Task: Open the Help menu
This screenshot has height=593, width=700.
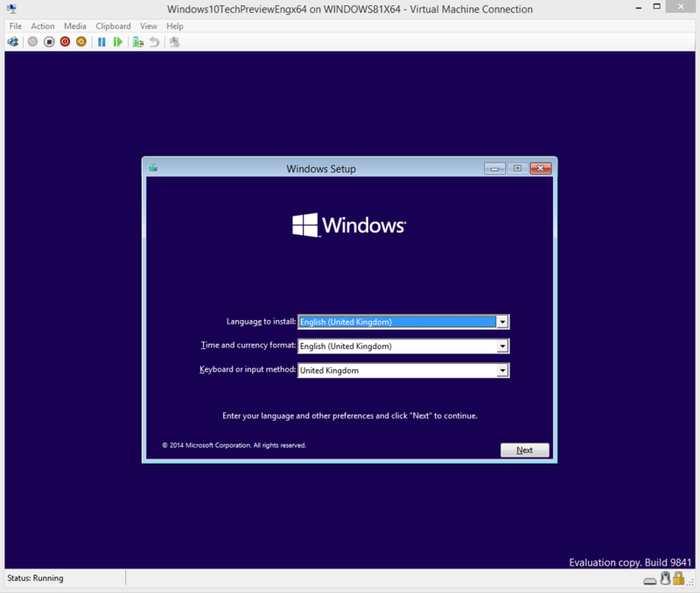Action: pos(175,26)
